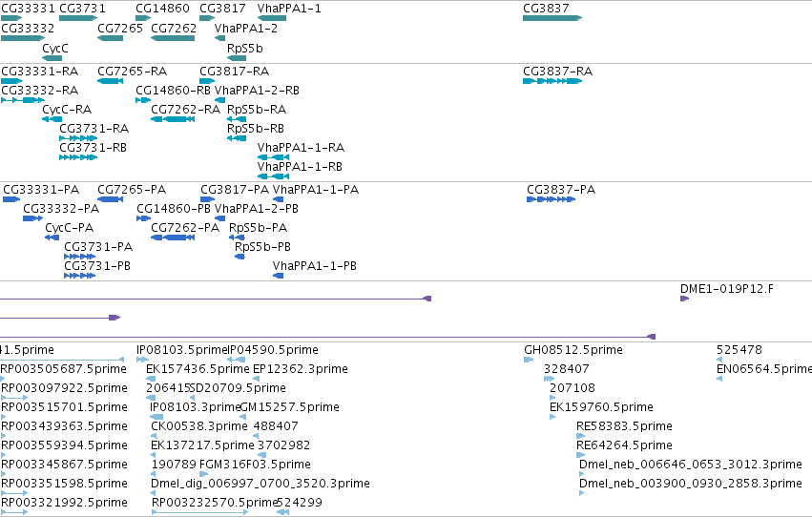Select BAC end DME1-019P12.F

(727, 289)
